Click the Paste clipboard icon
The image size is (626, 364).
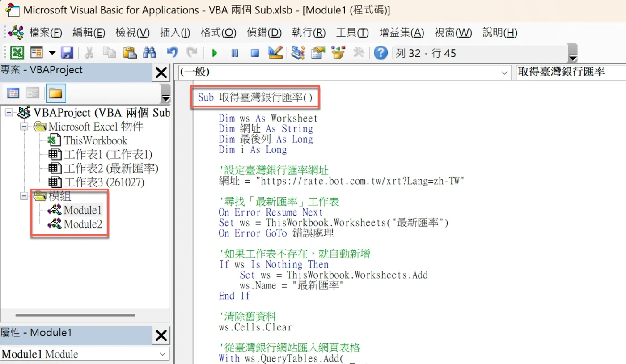(129, 53)
